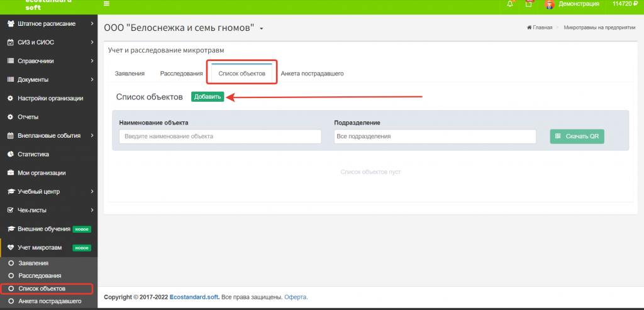Click the Чек-листы checkbox icon
Image resolution: width=644 pixels, height=310 pixels.
click(11, 210)
